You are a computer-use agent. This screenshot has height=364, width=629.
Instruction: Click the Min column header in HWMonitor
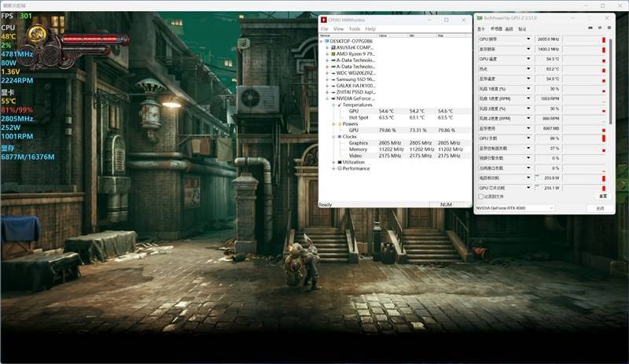[422, 35]
